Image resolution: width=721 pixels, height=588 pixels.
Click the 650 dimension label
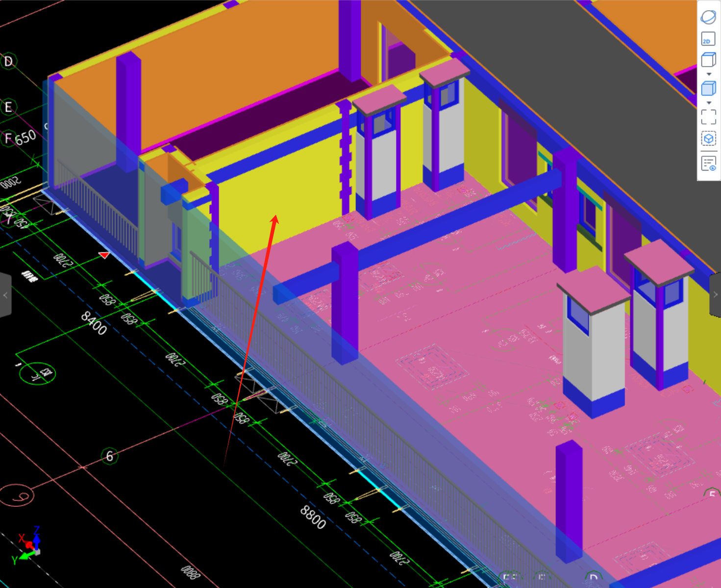click(25, 137)
